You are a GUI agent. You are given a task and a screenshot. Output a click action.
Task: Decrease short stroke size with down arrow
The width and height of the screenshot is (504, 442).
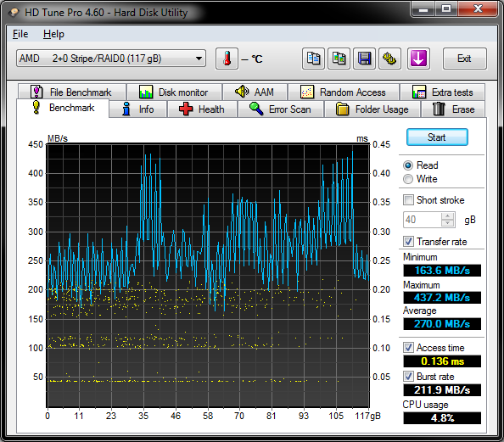(x=448, y=223)
